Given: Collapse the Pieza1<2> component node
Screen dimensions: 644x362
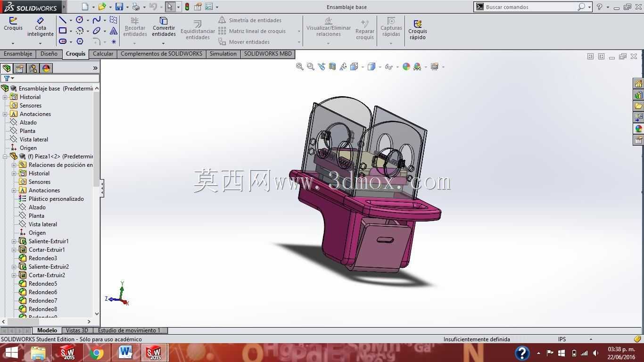Looking at the screenshot, I should 5,156.
